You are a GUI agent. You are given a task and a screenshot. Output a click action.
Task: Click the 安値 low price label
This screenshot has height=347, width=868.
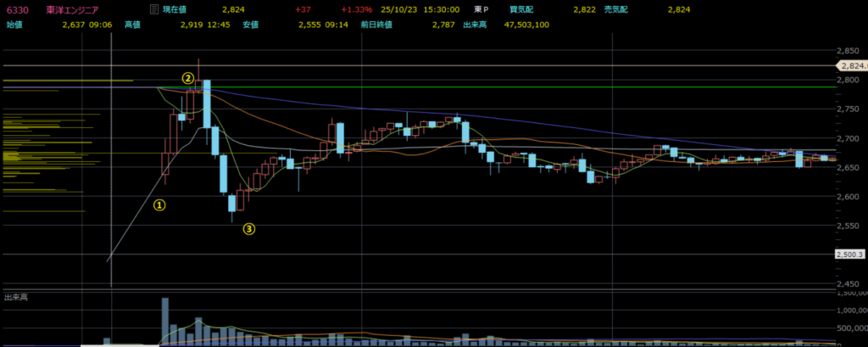pyautogui.click(x=251, y=25)
